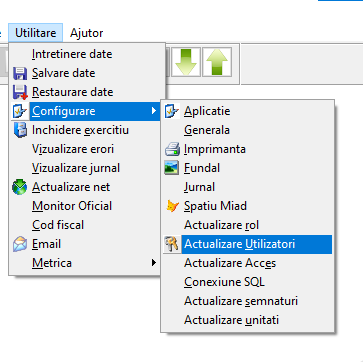Image resolution: width=363 pixels, height=362 pixels.
Task: Click the landscape picture icon beside Fundal
Action: [x=172, y=168]
